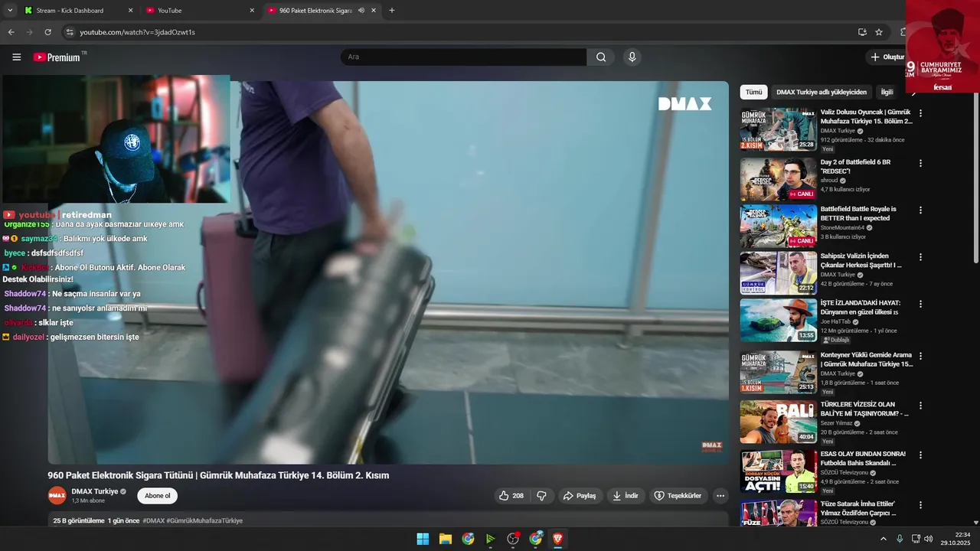Screen dimensions: 980x551
Task: Open SÖZCÜ Televizyonu Esas Olay thumbnail
Action: click(x=778, y=471)
